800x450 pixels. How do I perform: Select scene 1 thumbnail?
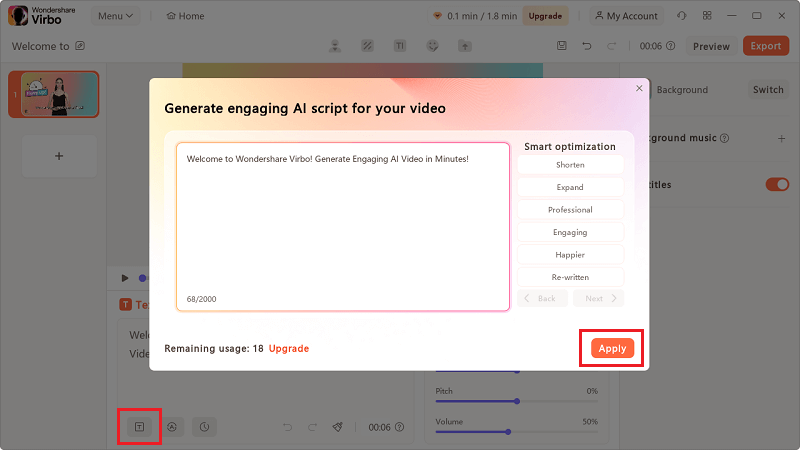tap(54, 94)
